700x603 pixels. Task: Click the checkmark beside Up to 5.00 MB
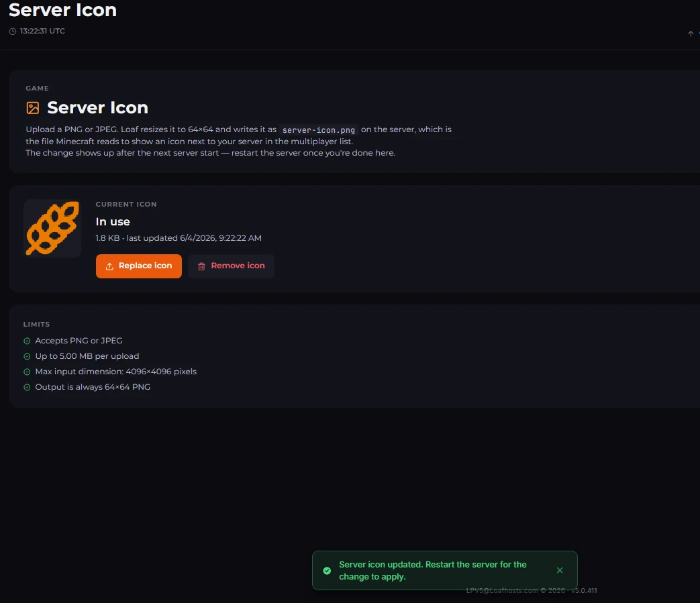click(27, 356)
